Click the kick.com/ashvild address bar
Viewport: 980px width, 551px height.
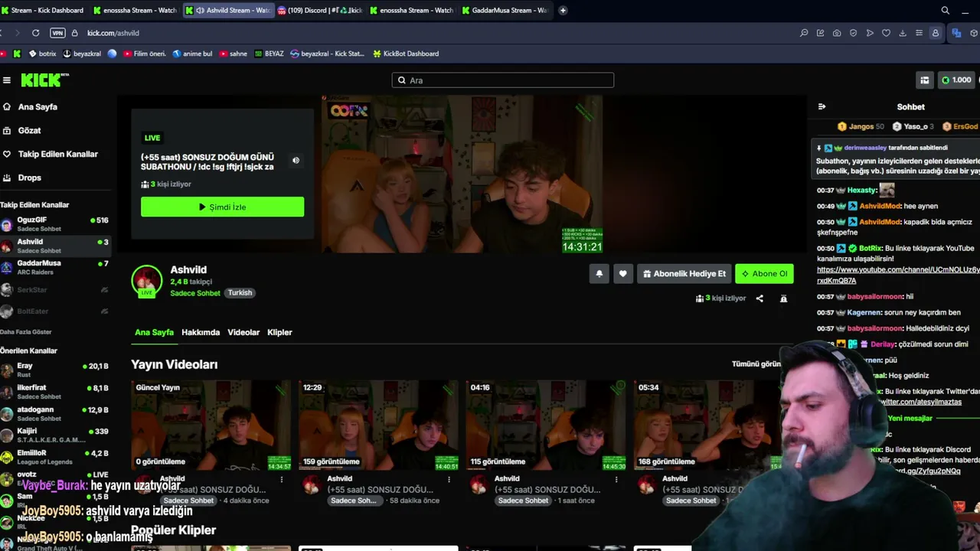(x=113, y=34)
